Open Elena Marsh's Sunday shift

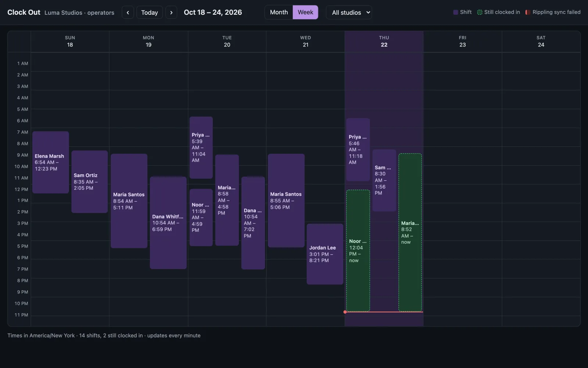click(51, 162)
